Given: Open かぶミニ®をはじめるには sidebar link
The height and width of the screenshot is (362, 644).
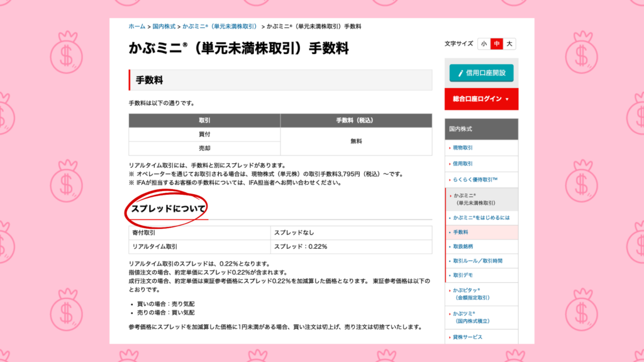Looking at the screenshot, I should (x=481, y=217).
